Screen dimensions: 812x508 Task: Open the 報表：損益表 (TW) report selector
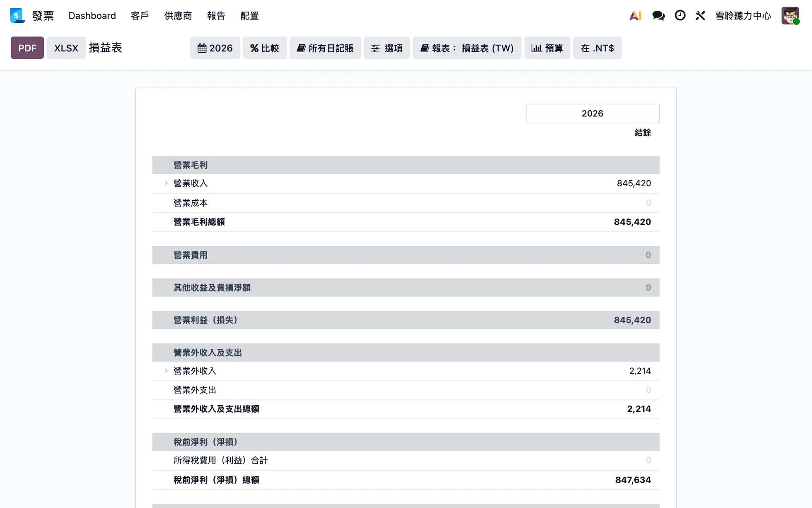pyautogui.click(x=467, y=48)
